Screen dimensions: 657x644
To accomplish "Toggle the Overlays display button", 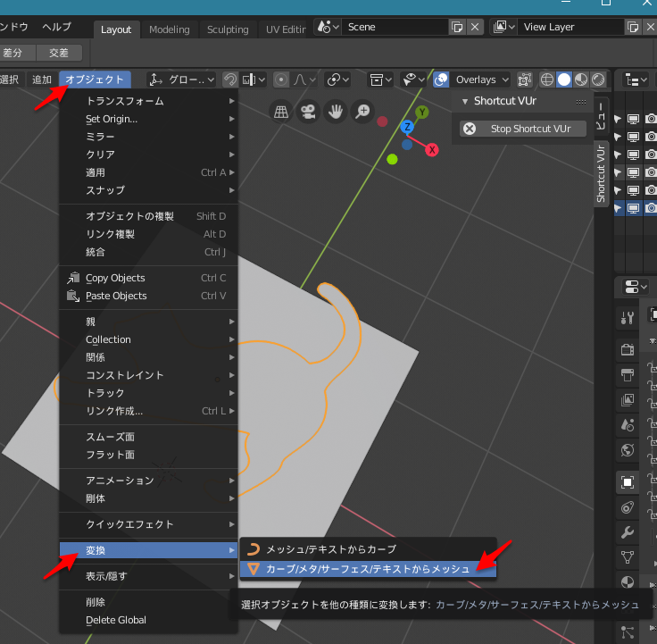I will [441, 79].
